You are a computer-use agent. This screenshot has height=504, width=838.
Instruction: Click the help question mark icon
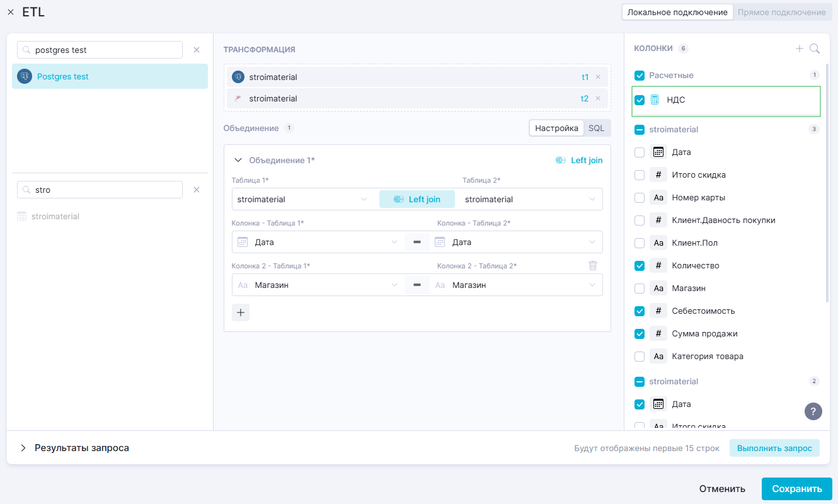point(813,411)
